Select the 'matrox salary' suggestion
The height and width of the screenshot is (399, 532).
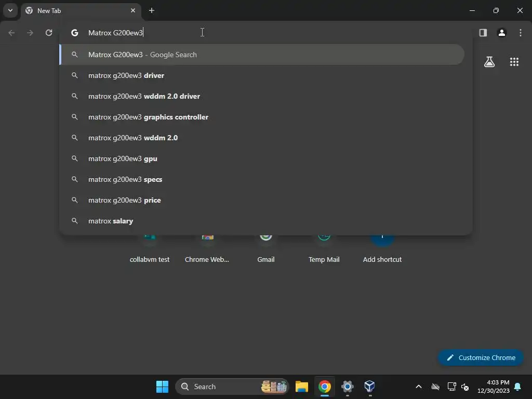(262, 221)
